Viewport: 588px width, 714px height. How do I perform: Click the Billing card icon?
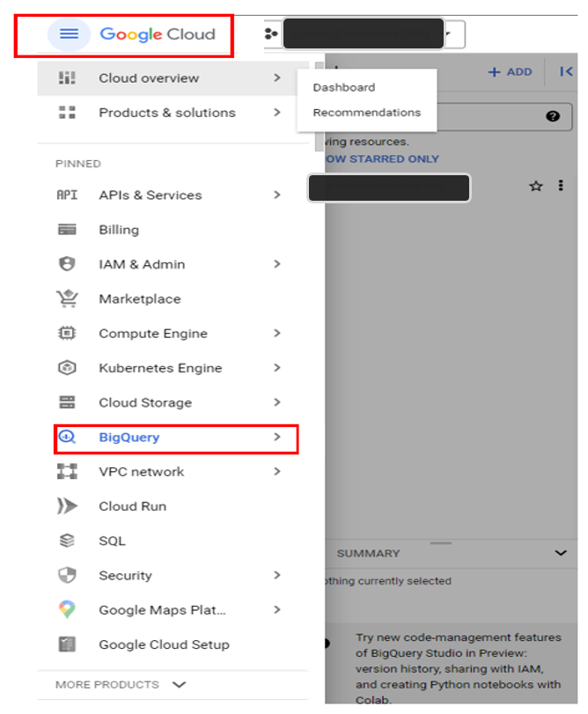[67, 230]
